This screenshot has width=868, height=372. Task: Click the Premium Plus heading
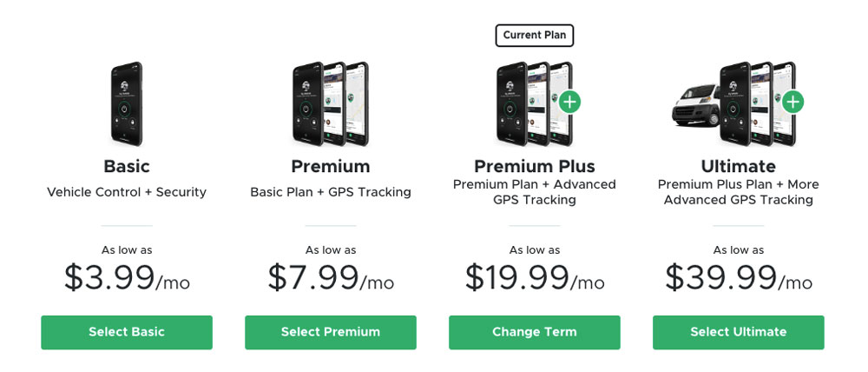(x=534, y=166)
